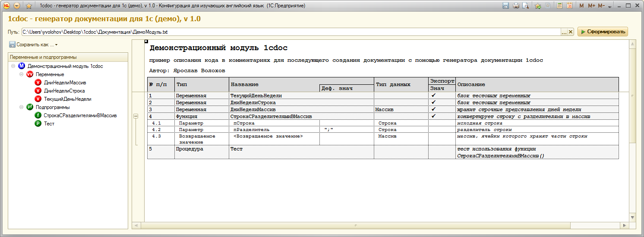Click the table cell ТекущийДеньНедели in row 1
The width and height of the screenshot is (644, 237).
(x=301, y=96)
